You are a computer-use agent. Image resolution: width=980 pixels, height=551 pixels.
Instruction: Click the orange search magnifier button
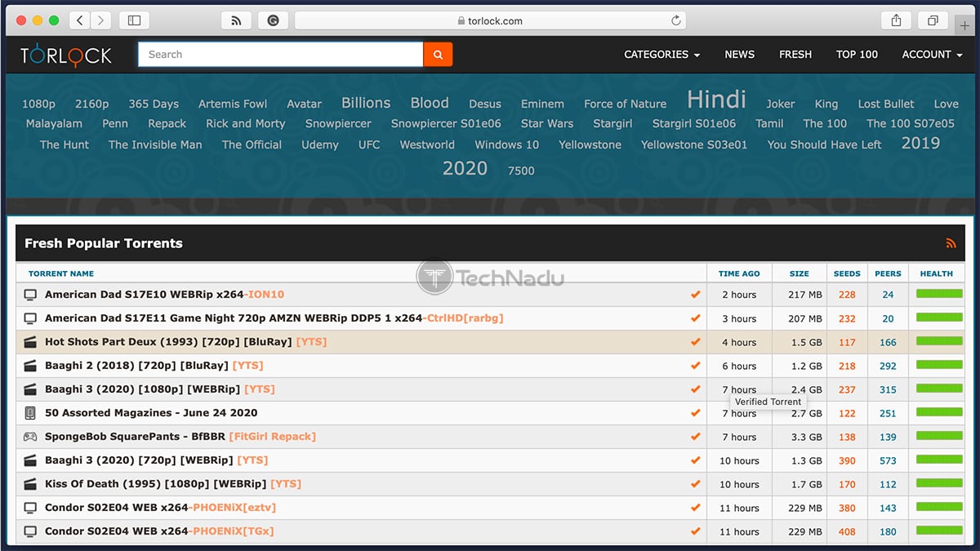(x=438, y=55)
